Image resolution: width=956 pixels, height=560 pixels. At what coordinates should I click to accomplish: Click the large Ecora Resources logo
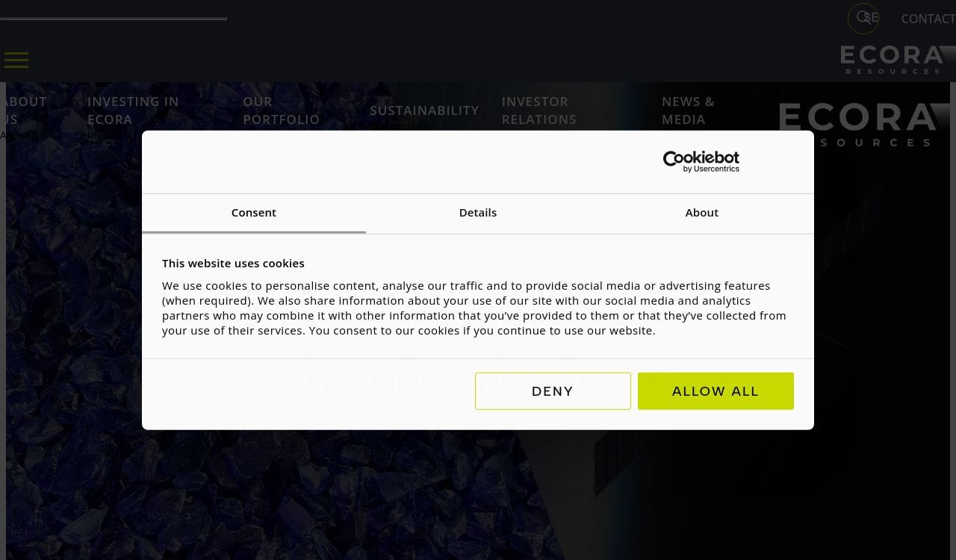tap(859, 123)
